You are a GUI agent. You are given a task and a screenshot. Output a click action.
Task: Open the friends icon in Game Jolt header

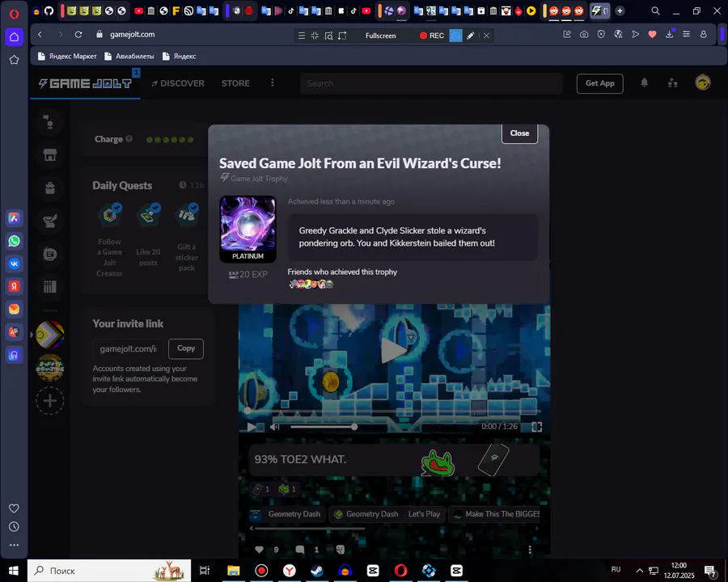point(673,83)
